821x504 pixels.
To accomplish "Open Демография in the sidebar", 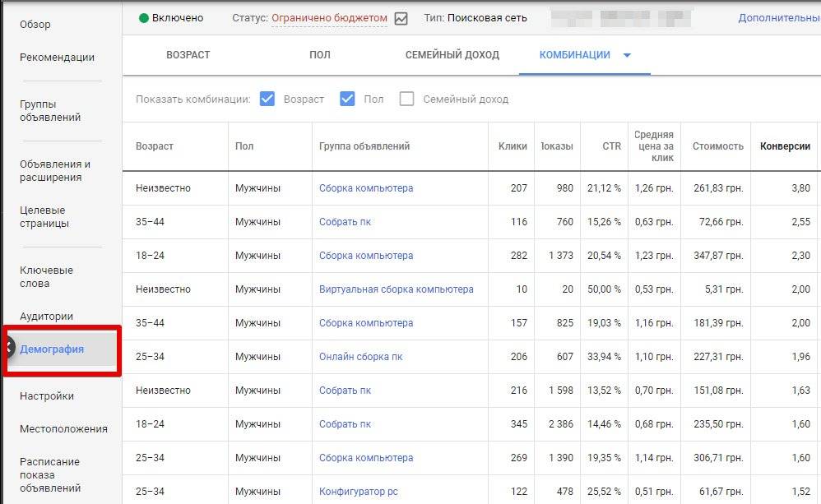I will (x=52, y=349).
